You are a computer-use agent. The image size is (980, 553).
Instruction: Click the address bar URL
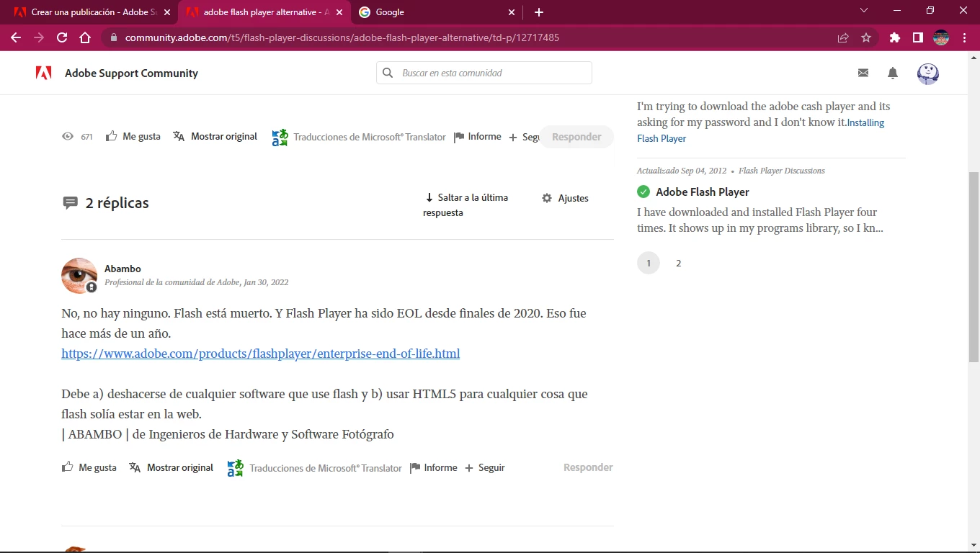[342, 37]
